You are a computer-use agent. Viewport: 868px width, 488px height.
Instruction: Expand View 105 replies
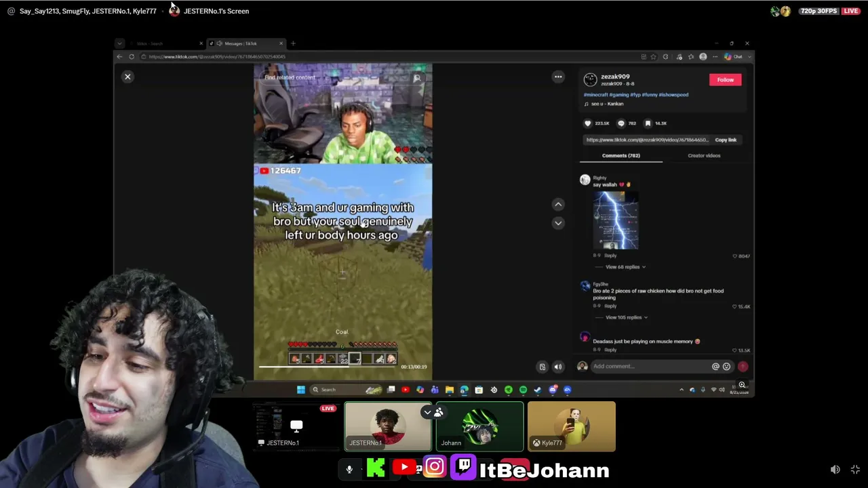pyautogui.click(x=627, y=317)
